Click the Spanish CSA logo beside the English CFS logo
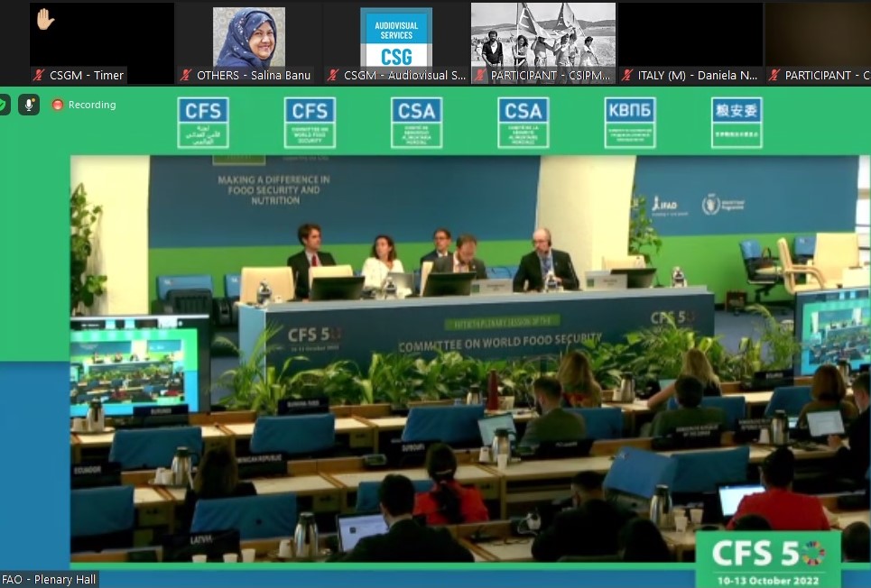 pos(417,123)
